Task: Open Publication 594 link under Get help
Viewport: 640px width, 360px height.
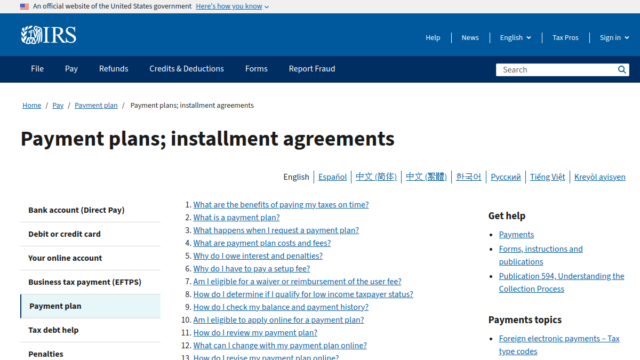Action: pos(561,282)
